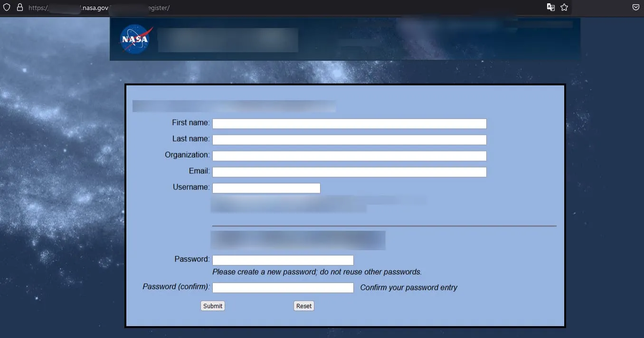Click the Save to Pocket icon
Image resolution: width=644 pixels, height=338 pixels.
click(635, 8)
